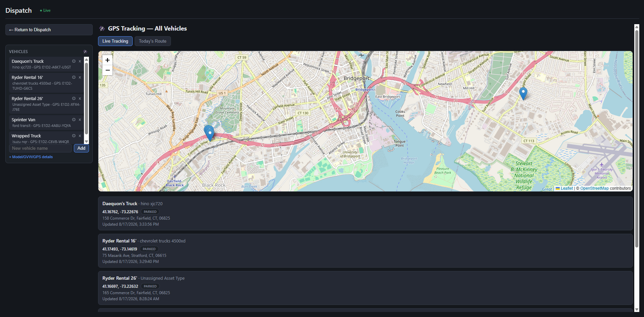Remove Ryder Rental 26' with its X icon
The width and height of the screenshot is (644, 317).
[x=80, y=98]
